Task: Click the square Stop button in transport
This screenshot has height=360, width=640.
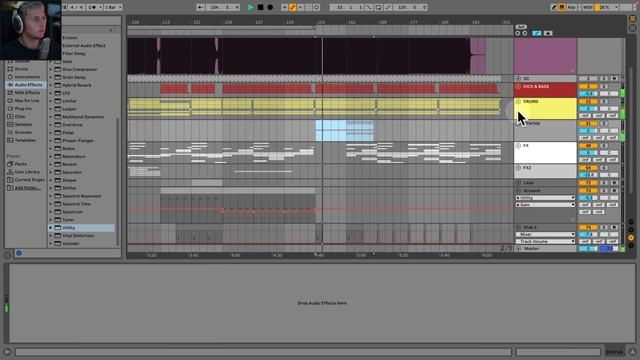Action: pyautogui.click(x=260, y=7)
